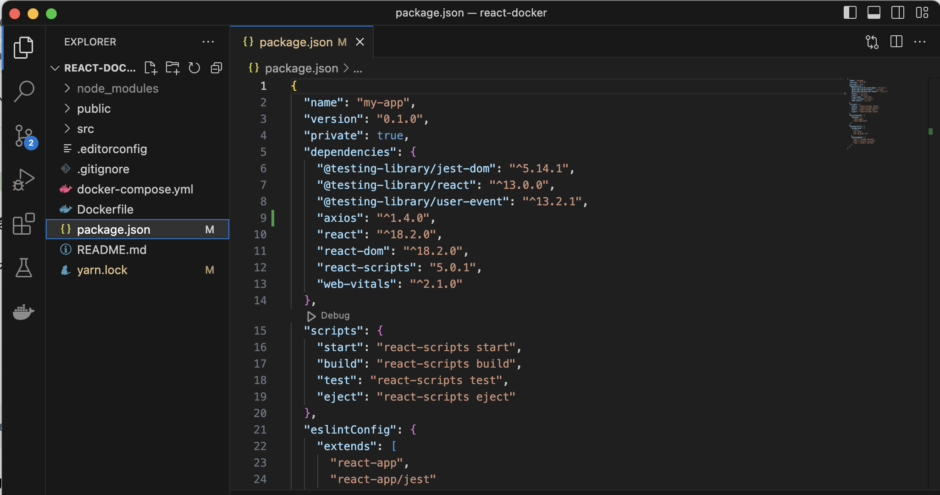Image resolution: width=940 pixels, height=495 pixels.
Task: Toggle the secondary side bar layout button
Action: click(898, 13)
